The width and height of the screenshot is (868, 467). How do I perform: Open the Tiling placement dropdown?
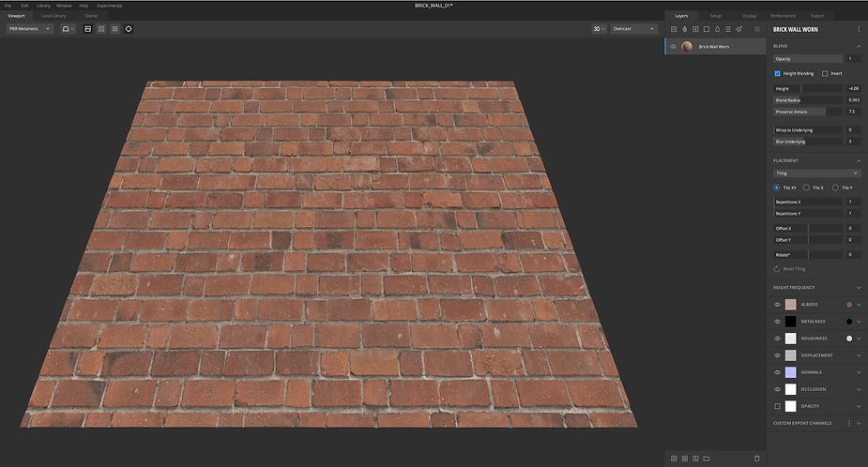point(816,173)
